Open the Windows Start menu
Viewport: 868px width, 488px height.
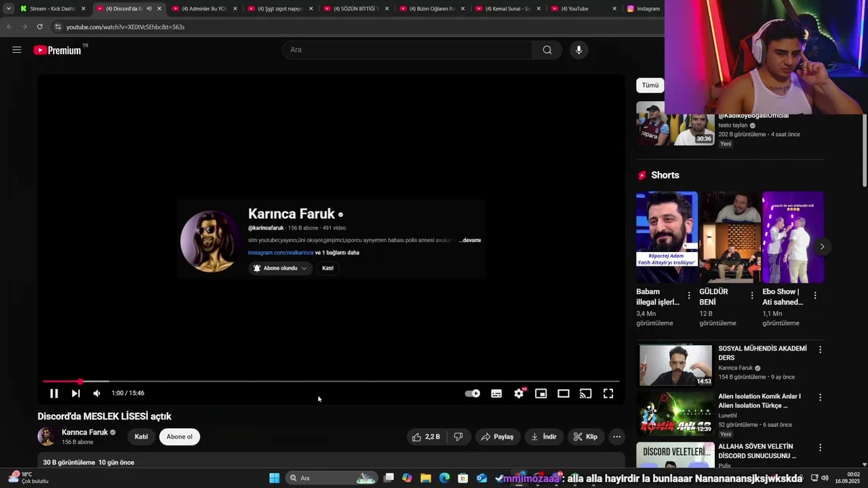click(x=274, y=478)
